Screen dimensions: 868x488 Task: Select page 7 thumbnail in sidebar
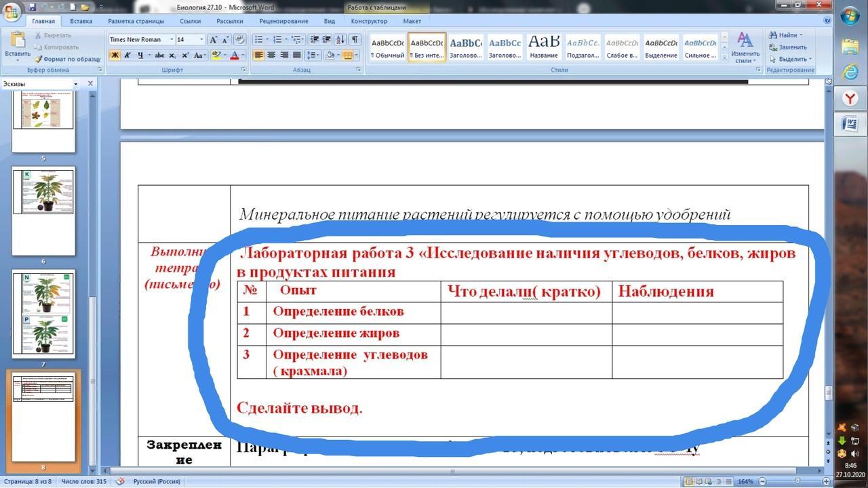pos(43,314)
